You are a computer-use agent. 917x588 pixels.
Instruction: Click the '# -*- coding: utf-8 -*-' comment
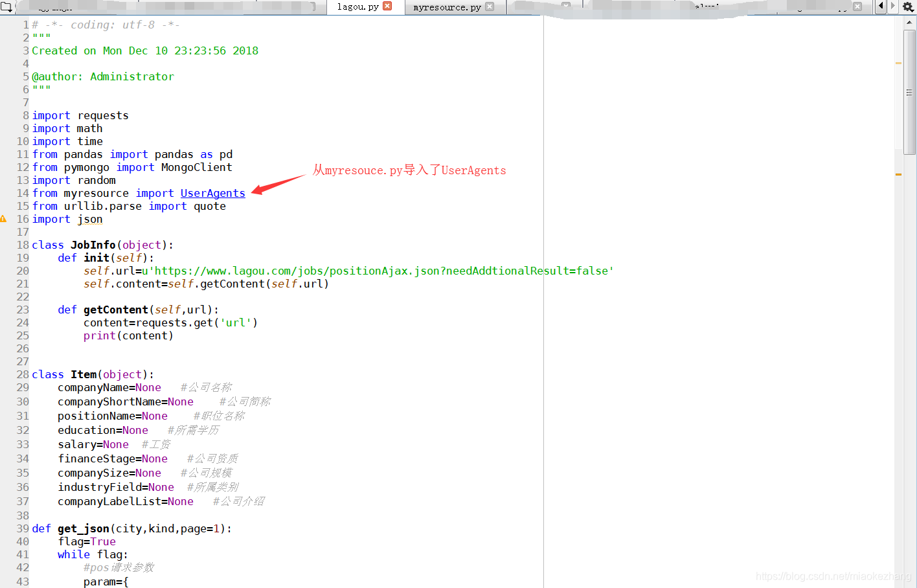(x=106, y=25)
